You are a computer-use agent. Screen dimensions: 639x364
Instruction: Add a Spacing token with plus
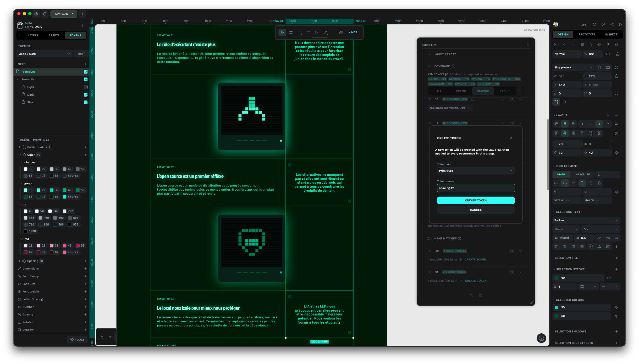pos(85,261)
